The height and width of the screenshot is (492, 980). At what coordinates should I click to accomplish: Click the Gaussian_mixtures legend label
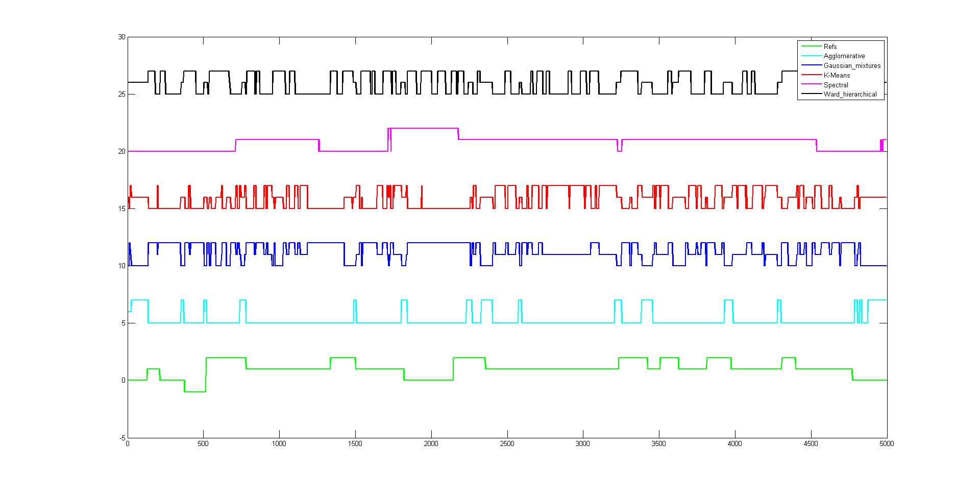tap(852, 66)
